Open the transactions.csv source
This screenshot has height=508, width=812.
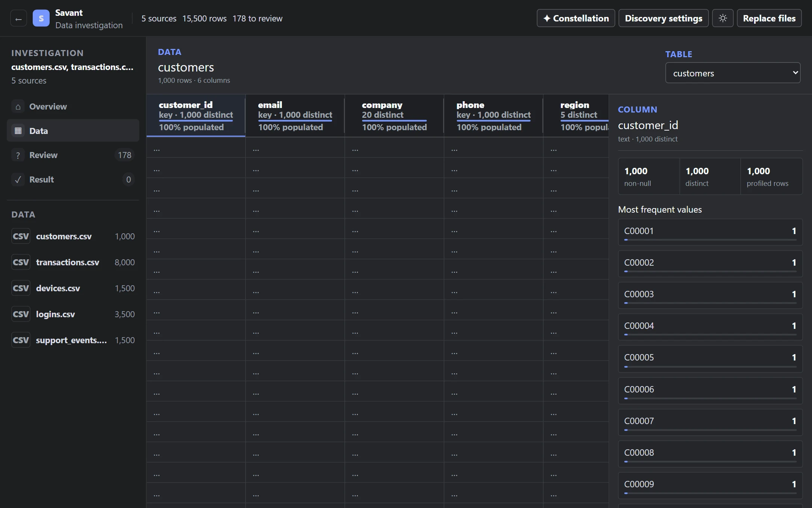pos(73,262)
